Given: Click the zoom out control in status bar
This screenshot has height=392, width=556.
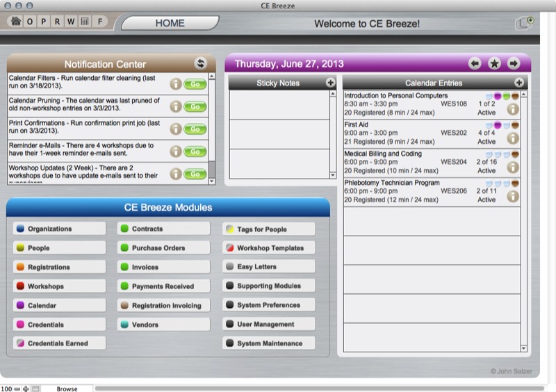Looking at the screenshot, I should (x=17, y=389).
